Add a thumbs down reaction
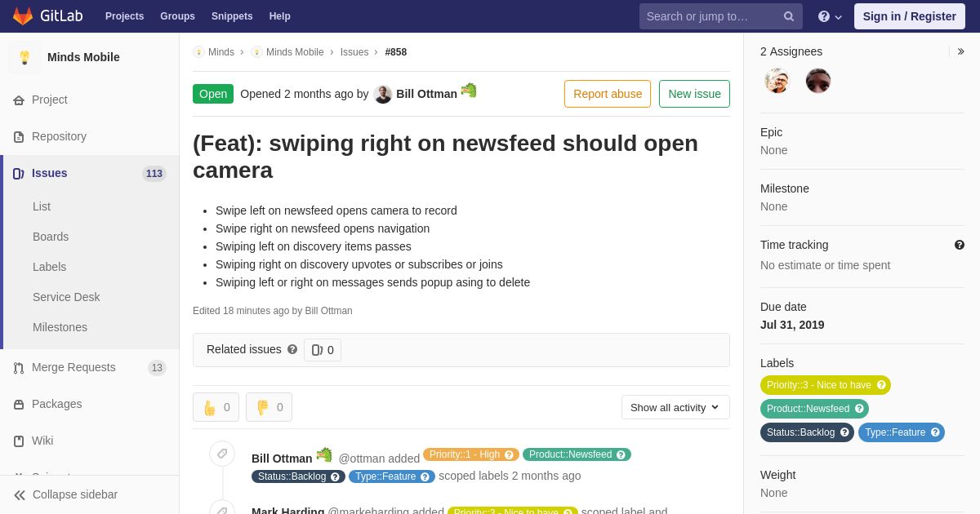The image size is (980, 514). [269, 407]
